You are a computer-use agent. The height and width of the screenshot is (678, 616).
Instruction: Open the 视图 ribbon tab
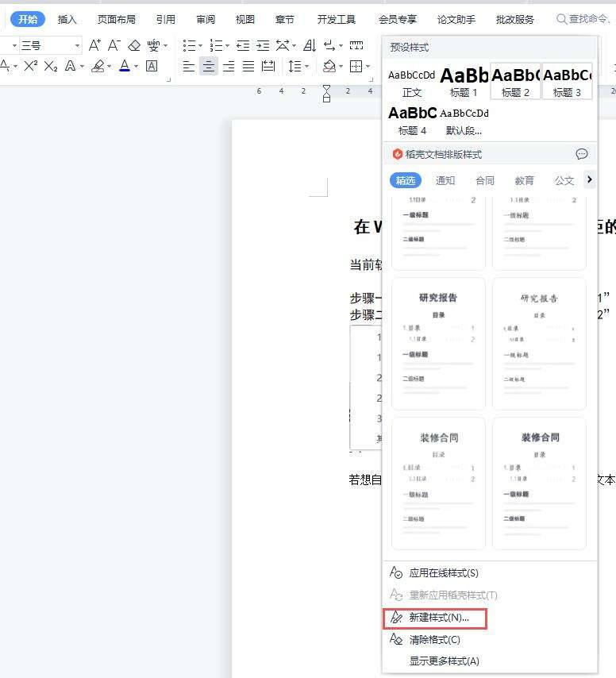point(245,20)
